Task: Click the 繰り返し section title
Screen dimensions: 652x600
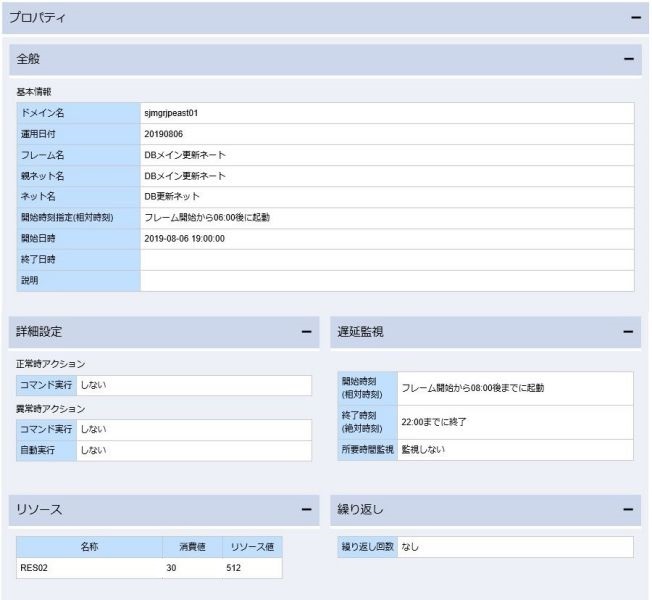Action: (361, 509)
